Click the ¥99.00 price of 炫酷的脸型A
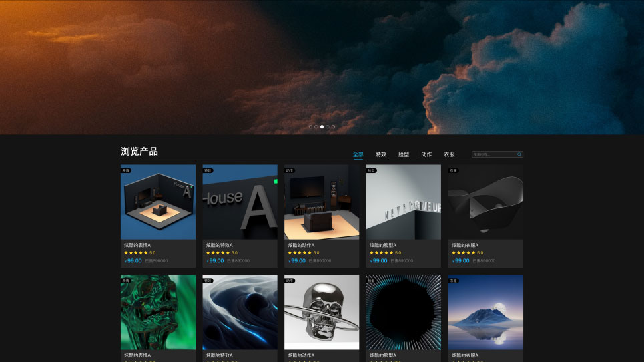 (x=378, y=261)
